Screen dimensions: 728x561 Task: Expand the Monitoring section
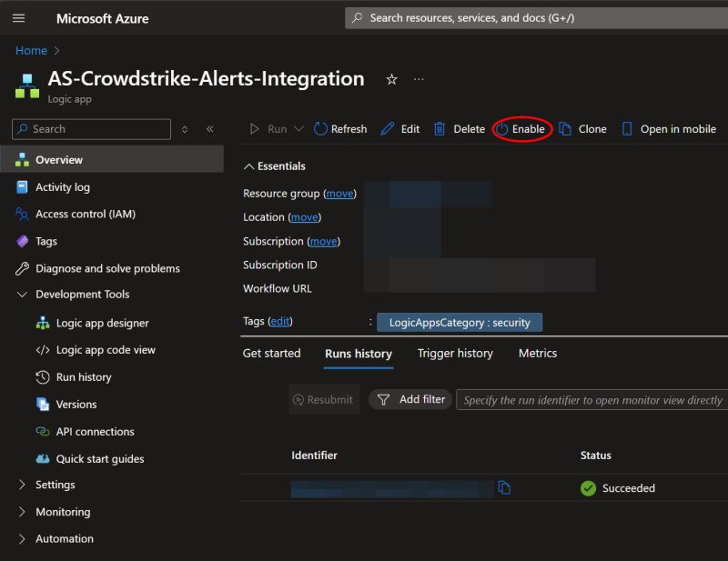64,512
